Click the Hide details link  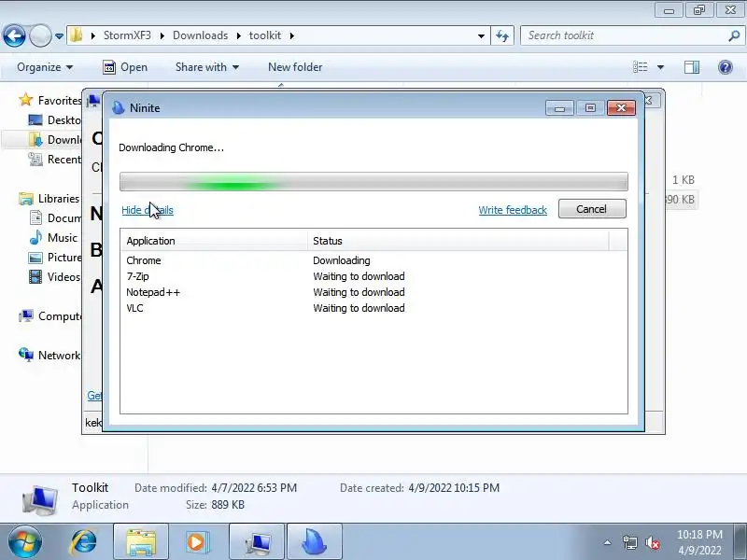click(x=148, y=210)
